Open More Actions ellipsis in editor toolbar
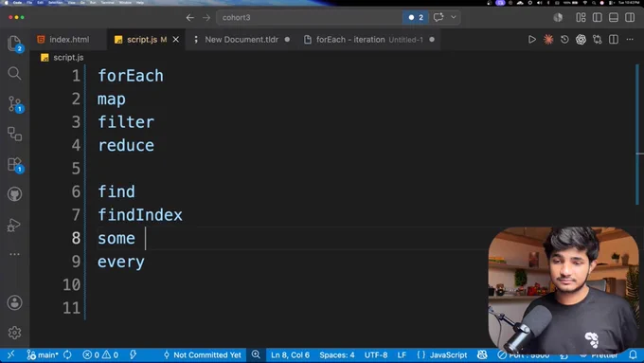This screenshot has width=644, height=363. [x=630, y=40]
